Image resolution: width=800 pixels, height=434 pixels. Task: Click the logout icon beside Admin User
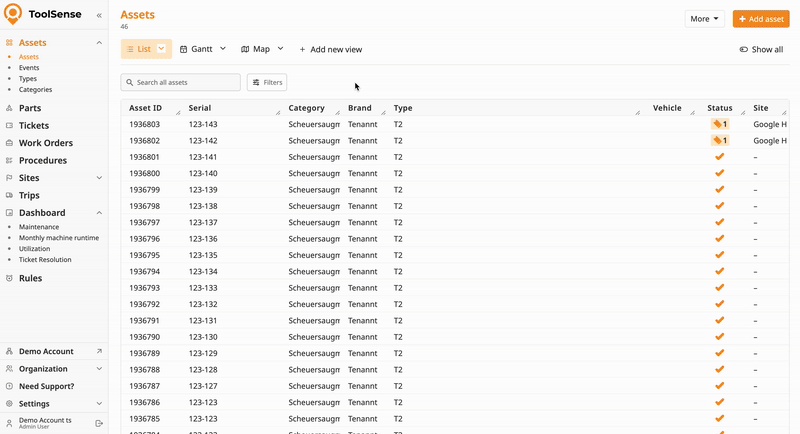pyautogui.click(x=99, y=423)
